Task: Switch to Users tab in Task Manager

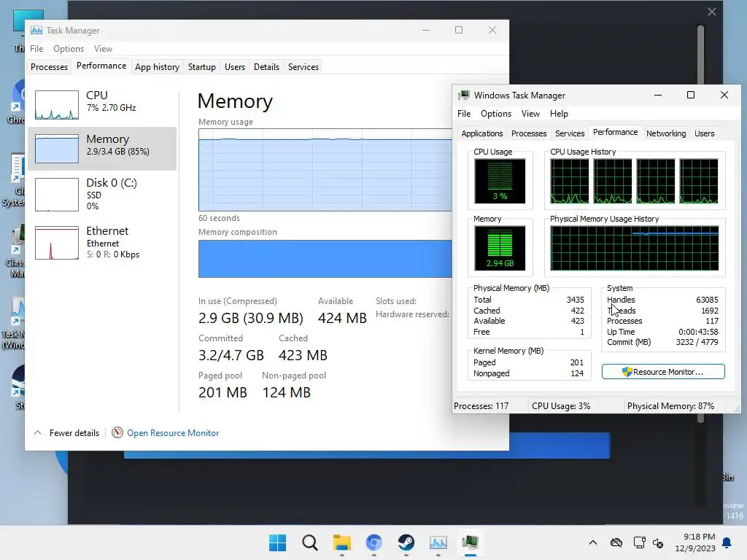Action: click(235, 66)
